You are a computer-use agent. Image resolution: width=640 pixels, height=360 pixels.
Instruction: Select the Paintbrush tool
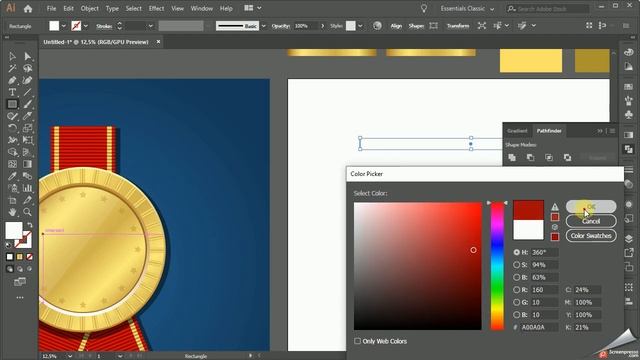[27, 104]
